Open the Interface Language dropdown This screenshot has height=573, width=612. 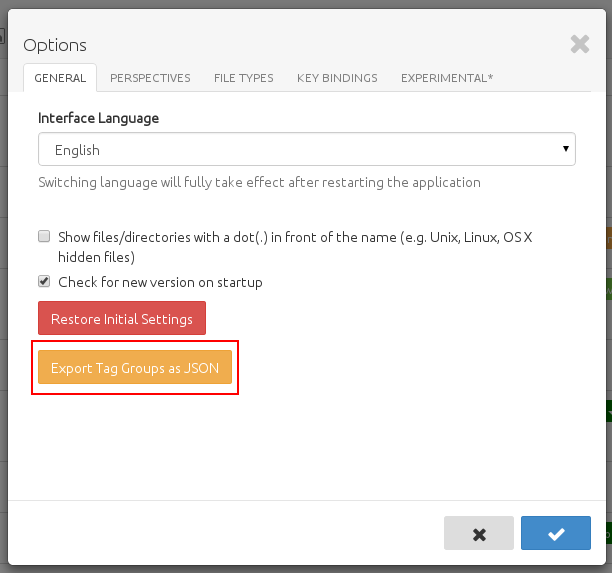point(307,149)
